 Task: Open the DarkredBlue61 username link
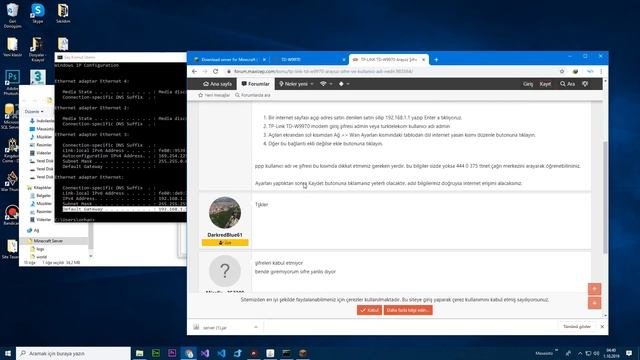click(x=225, y=235)
